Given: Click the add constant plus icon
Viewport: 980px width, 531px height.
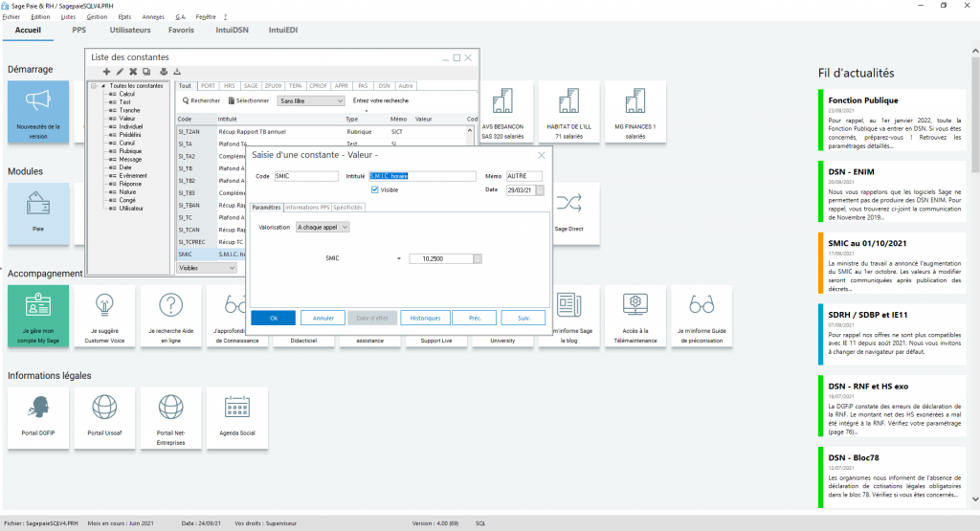Looking at the screenshot, I should coord(106,72).
